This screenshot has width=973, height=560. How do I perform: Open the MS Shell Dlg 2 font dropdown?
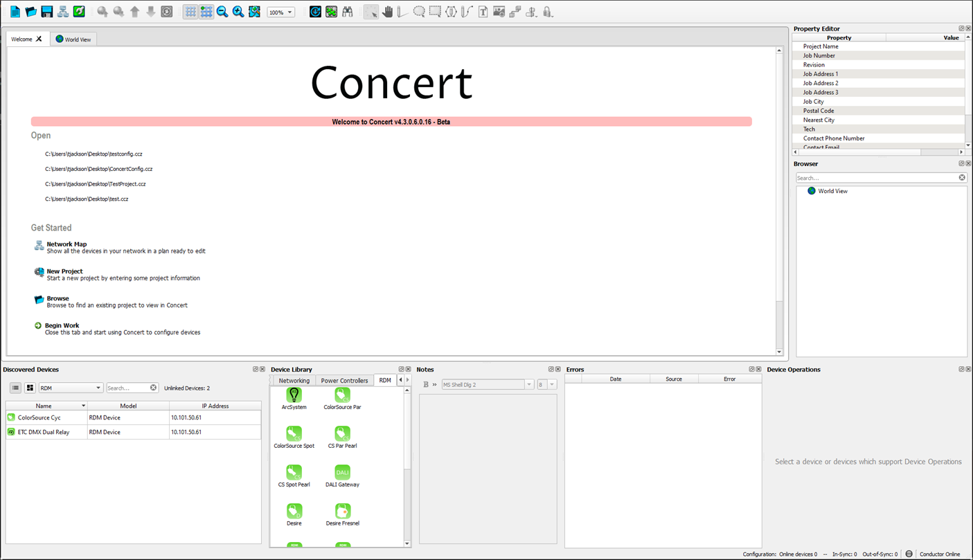(487, 385)
